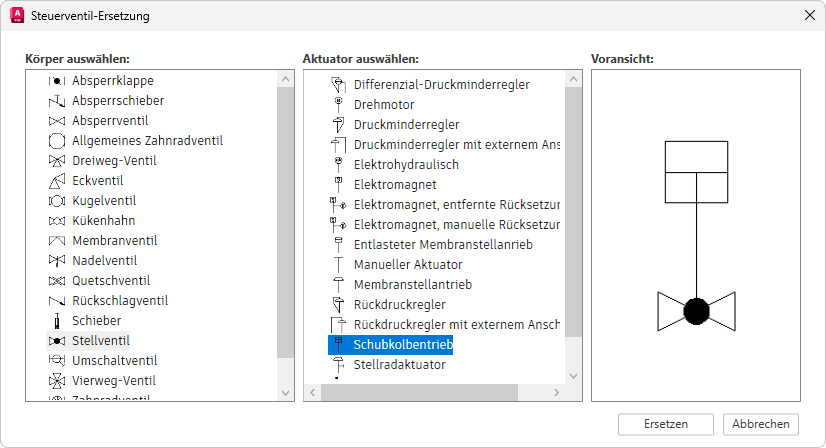The height and width of the screenshot is (448, 826).
Task: Select the Membranstellantrieb icon
Action: (338, 284)
